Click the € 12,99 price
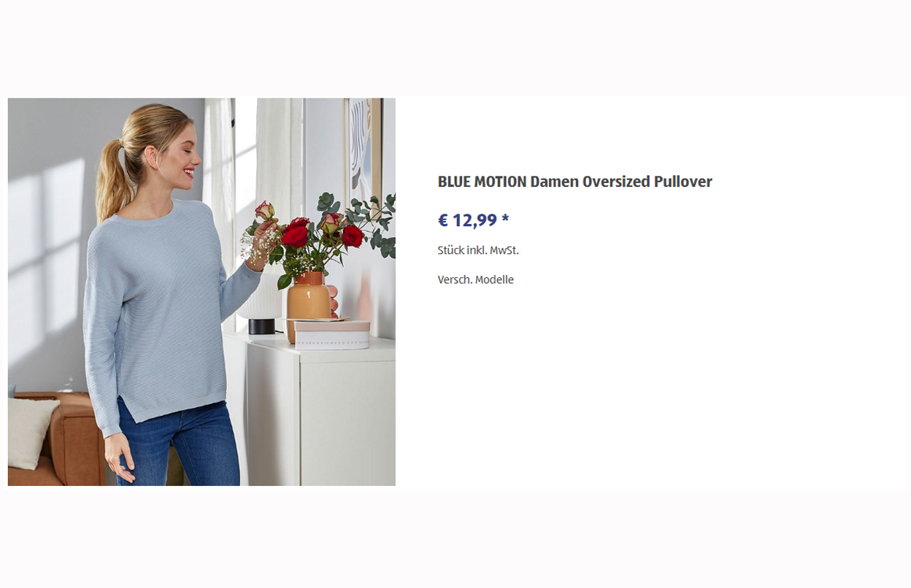 click(467, 220)
